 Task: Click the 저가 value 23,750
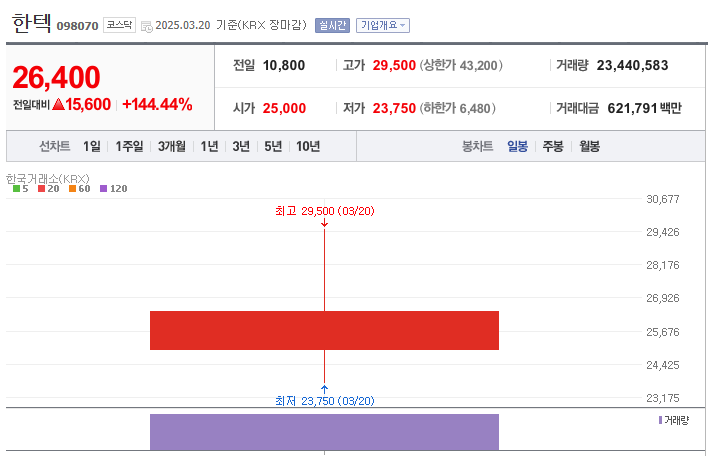tap(394, 108)
